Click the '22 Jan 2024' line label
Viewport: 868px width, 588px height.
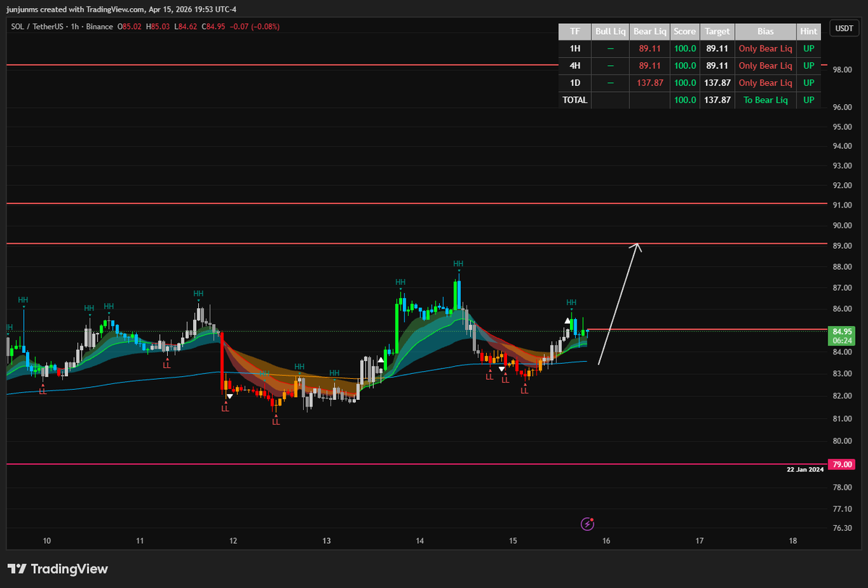click(x=805, y=469)
